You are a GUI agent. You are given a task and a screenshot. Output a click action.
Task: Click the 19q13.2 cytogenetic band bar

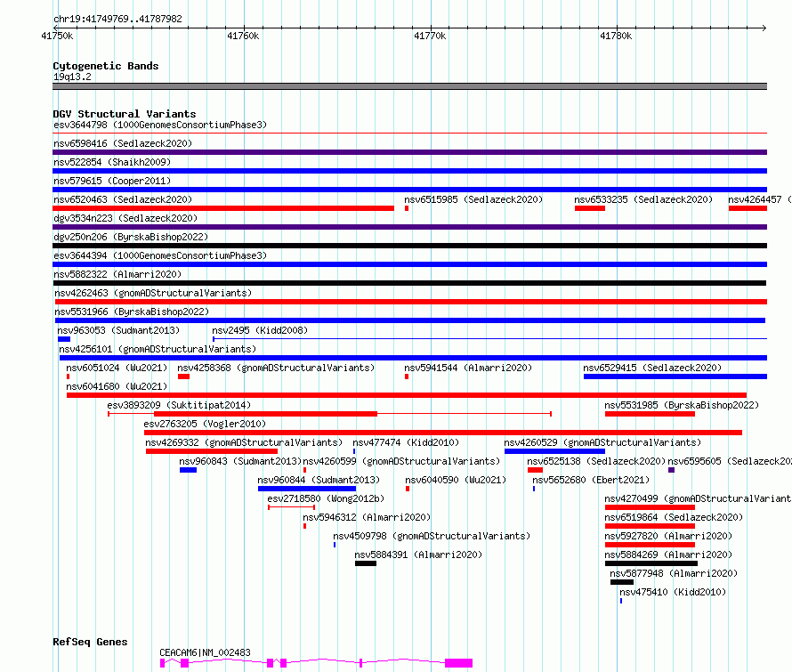pos(409,86)
